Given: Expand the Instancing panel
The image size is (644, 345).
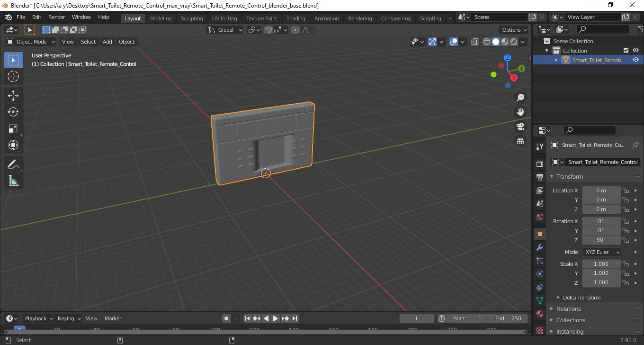Looking at the screenshot, I should [570, 332].
